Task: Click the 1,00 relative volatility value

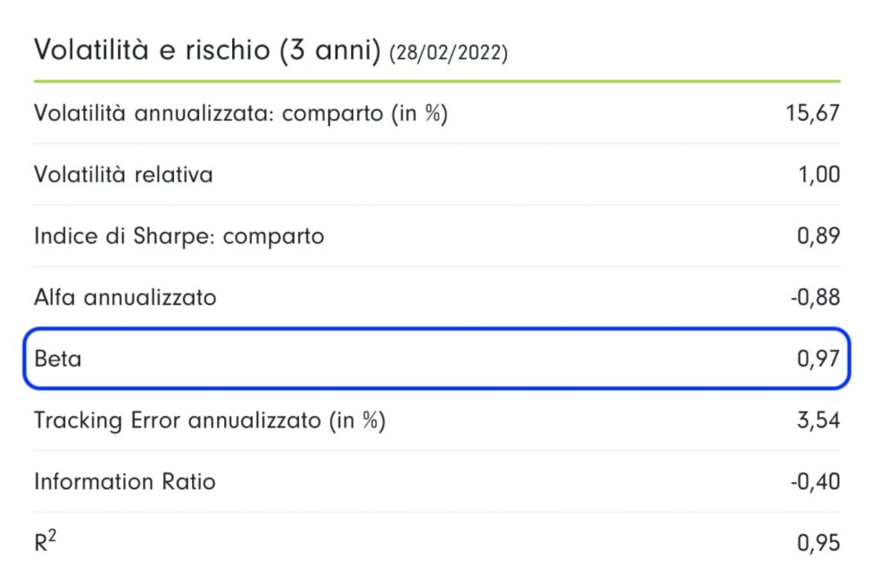Action: [818, 175]
